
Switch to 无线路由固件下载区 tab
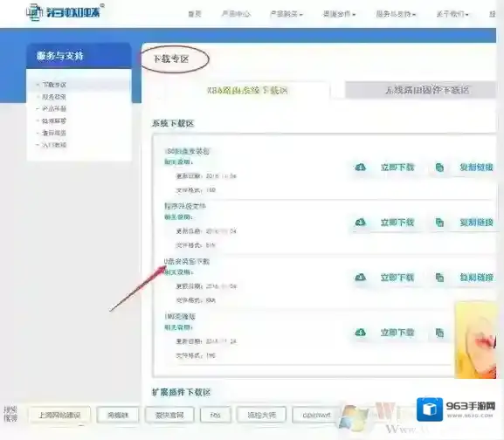[427, 90]
